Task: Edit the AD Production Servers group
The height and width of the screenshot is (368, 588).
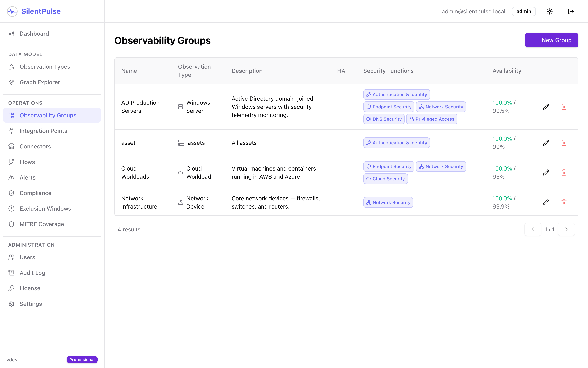Action: (546, 107)
